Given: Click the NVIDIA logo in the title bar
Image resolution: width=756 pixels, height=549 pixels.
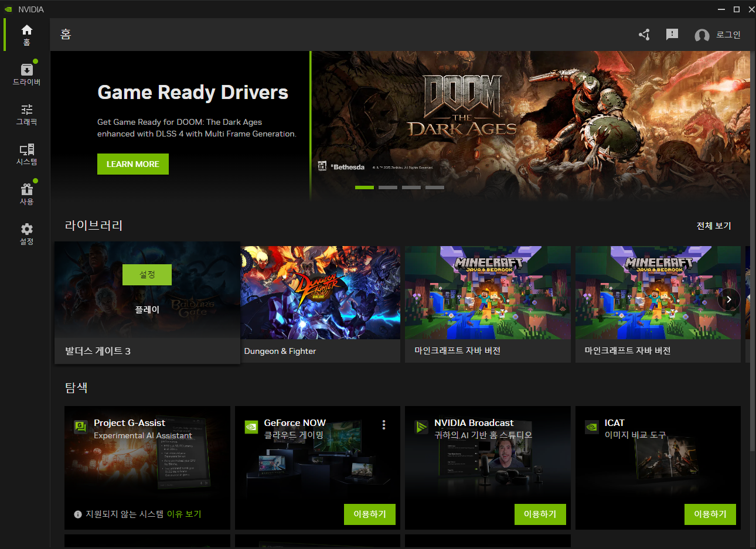Looking at the screenshot, I should pyautogui.click(x=9, y=9).
